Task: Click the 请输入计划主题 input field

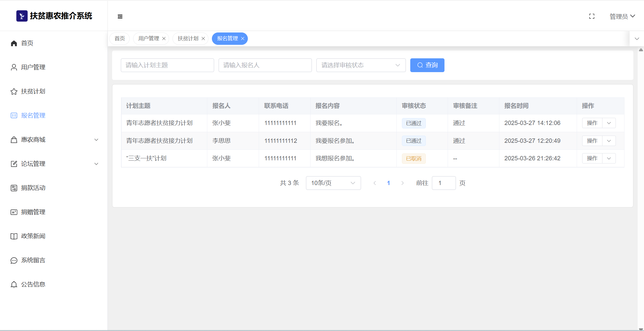Action: click(x=167, y=65)
